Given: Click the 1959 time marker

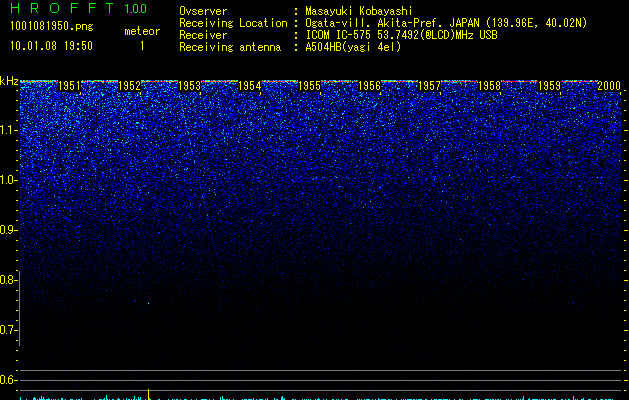Looking at the screenshot, I should (x=549, y=87).
